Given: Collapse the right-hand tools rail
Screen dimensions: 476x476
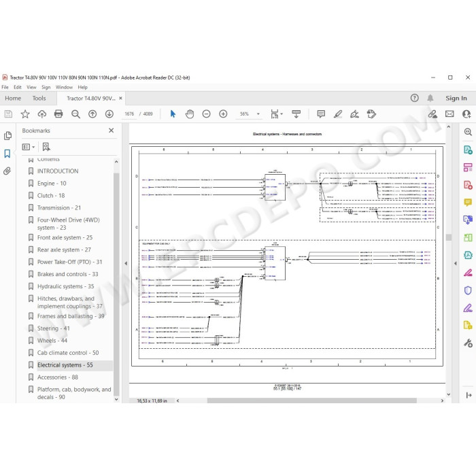Looking at the screenshot, I should coord(469,395).
